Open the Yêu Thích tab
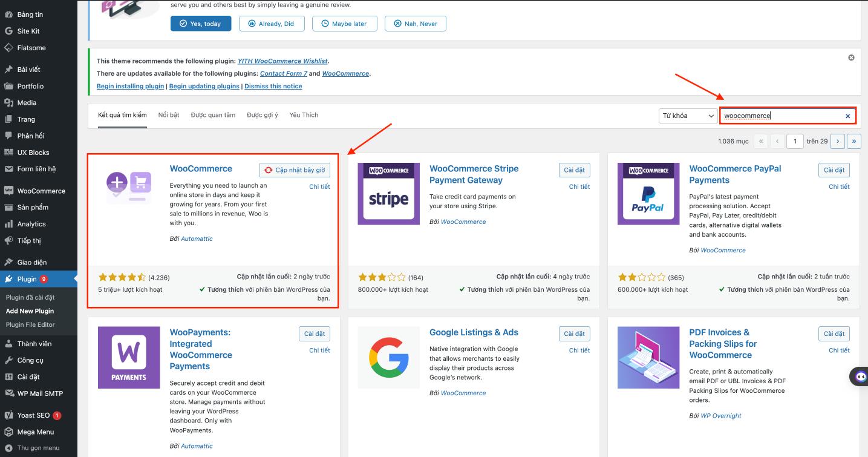The image size is (868, 457). point(304,115)
